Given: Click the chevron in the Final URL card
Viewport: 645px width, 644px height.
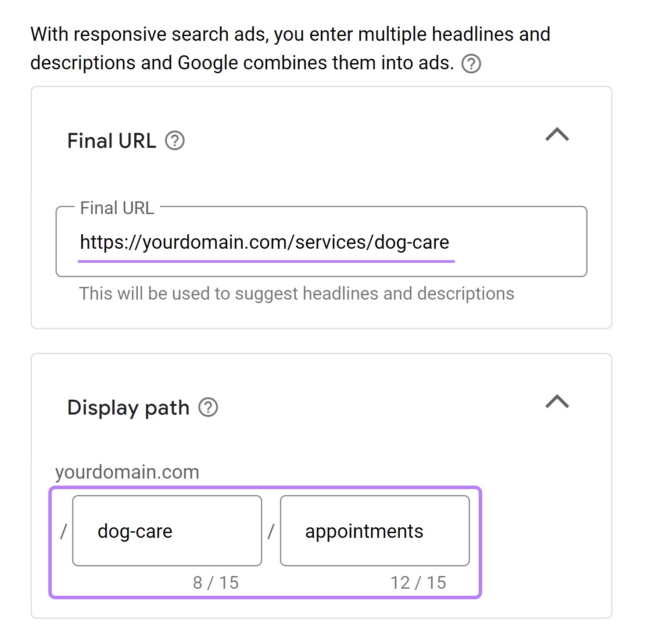Looking at the screenshot, I should (x=558, y=136).
